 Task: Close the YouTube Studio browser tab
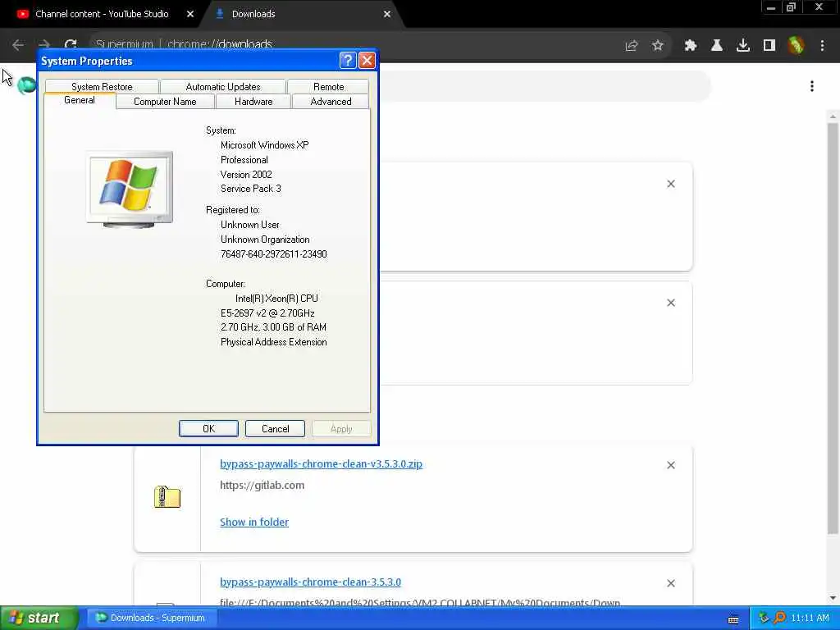tap(190, 14)
